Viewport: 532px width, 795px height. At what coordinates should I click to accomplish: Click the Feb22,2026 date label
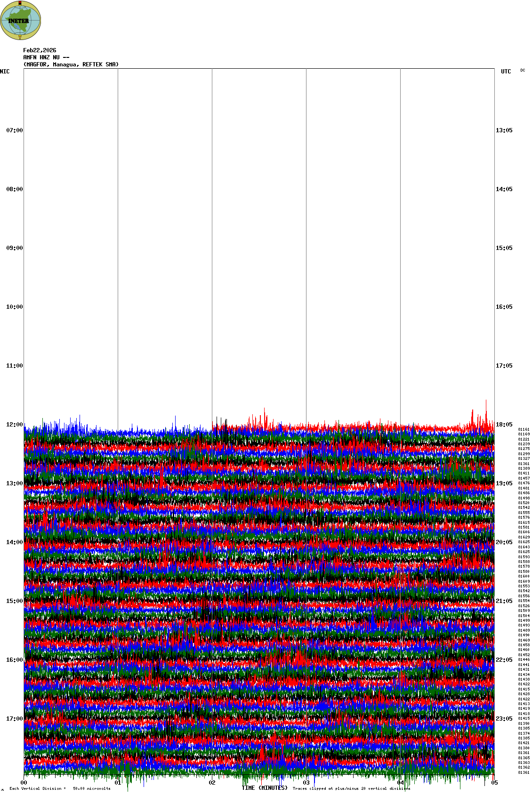40,50
